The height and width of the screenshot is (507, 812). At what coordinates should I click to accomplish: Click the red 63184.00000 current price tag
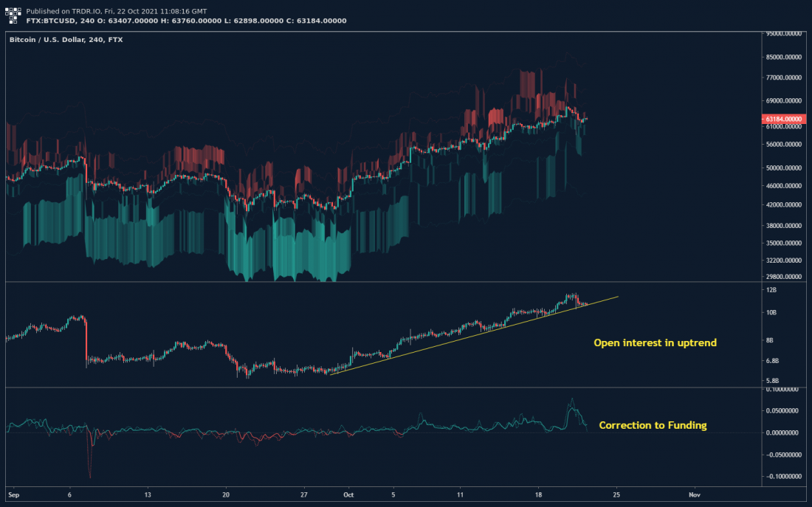point(783,119)
